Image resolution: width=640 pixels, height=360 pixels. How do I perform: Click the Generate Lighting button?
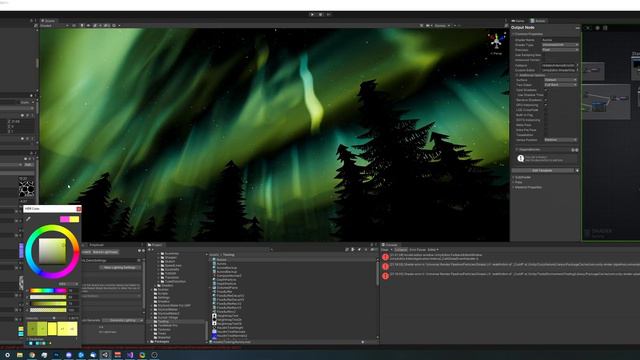tap(123, 320)
